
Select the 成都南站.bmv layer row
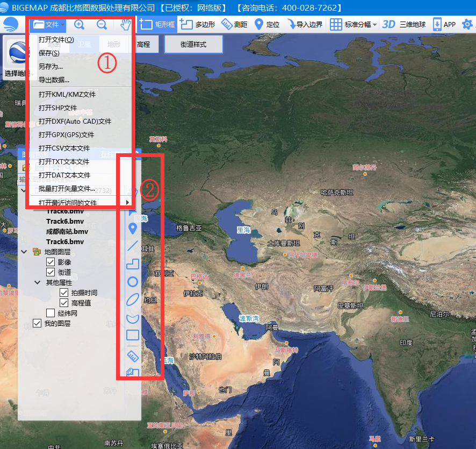67,231
